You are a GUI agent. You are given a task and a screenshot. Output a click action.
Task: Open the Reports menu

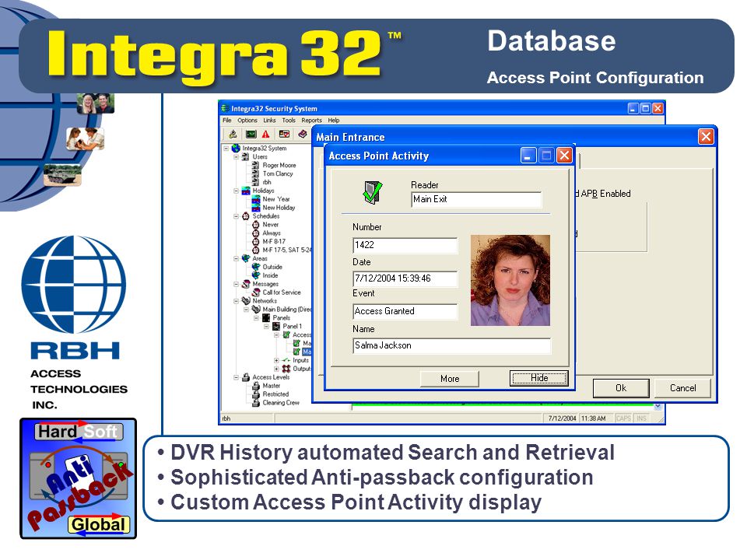(x=311, y=121)
